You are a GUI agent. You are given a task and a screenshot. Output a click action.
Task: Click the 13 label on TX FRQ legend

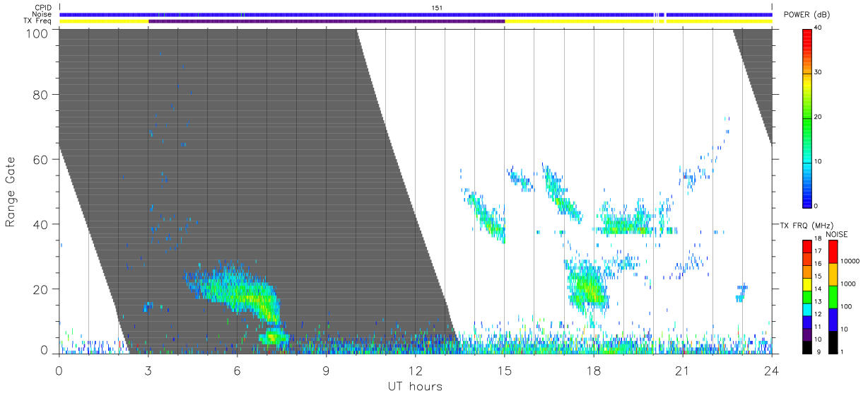(x=819, y=302)
